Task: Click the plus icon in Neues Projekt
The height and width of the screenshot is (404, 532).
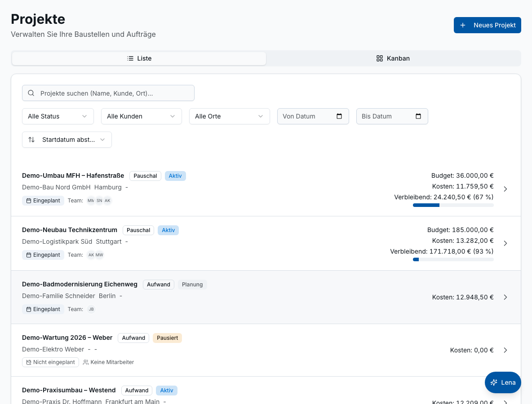Action: click(x=462, y=25)
